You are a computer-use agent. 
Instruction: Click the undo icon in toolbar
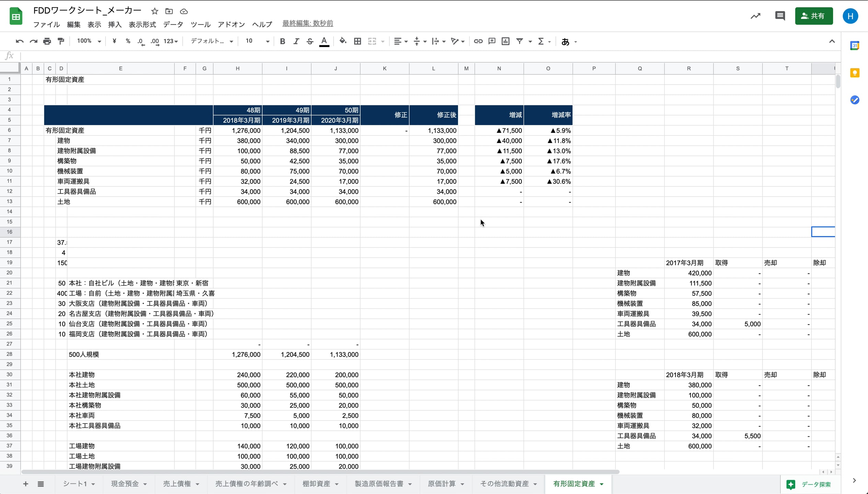[19, 42]
